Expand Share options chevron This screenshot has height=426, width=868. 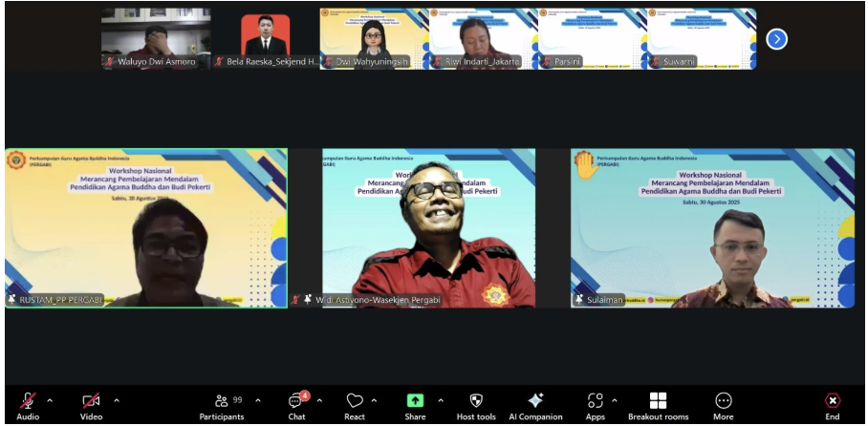(441, 400)
